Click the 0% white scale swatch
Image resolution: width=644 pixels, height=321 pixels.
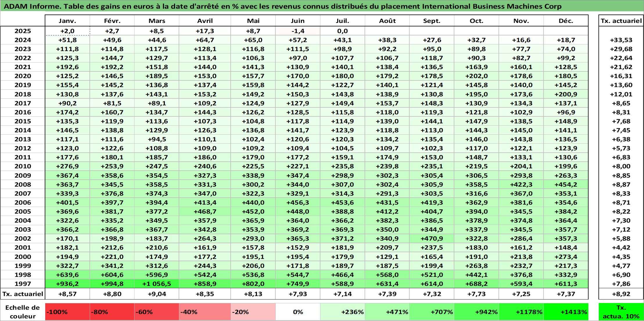coord(298,312)
